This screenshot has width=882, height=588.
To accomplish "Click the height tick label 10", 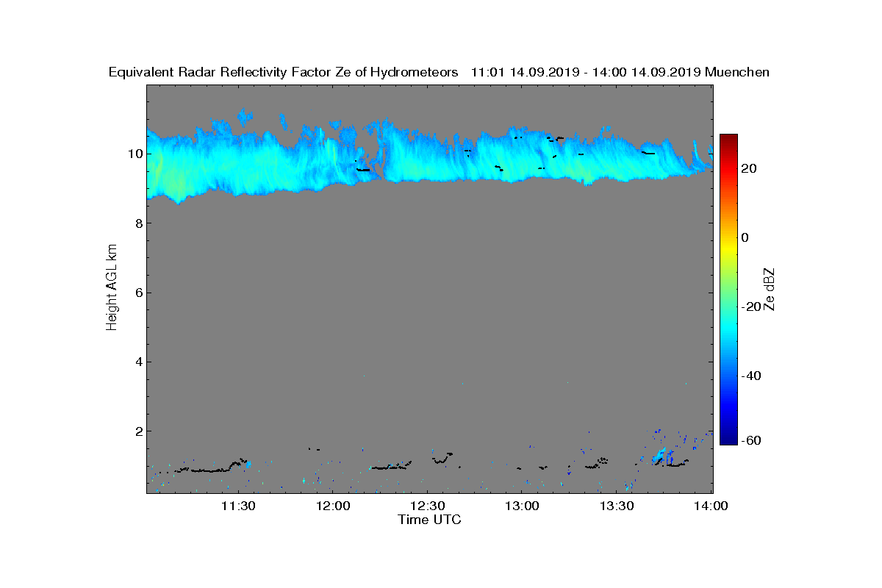I will point(135,154).
